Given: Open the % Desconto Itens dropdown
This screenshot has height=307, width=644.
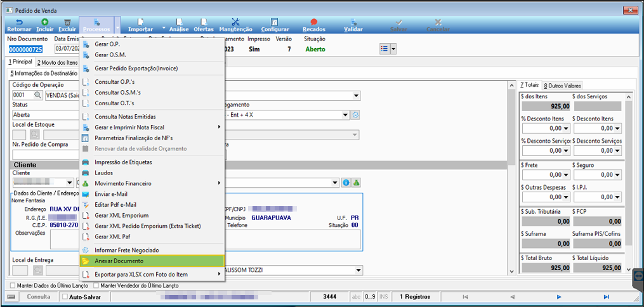Looking at the screenshot, I should coord(567,129).
